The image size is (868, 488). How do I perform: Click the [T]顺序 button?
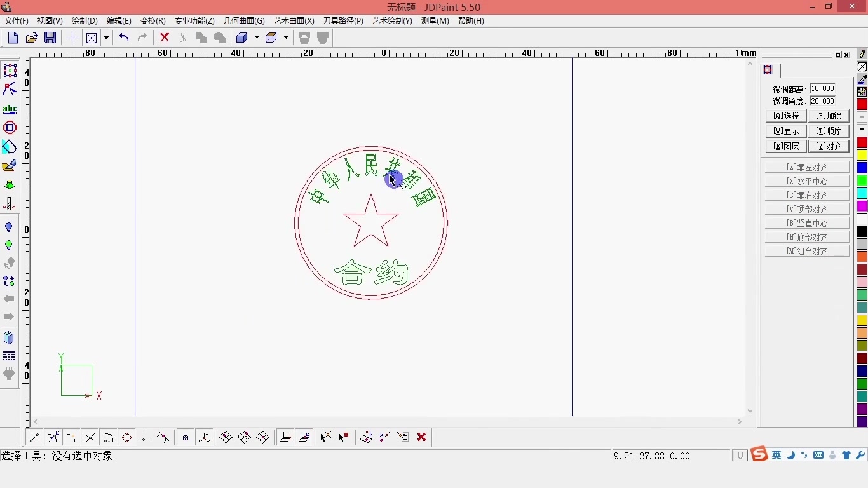pos(829,131)
